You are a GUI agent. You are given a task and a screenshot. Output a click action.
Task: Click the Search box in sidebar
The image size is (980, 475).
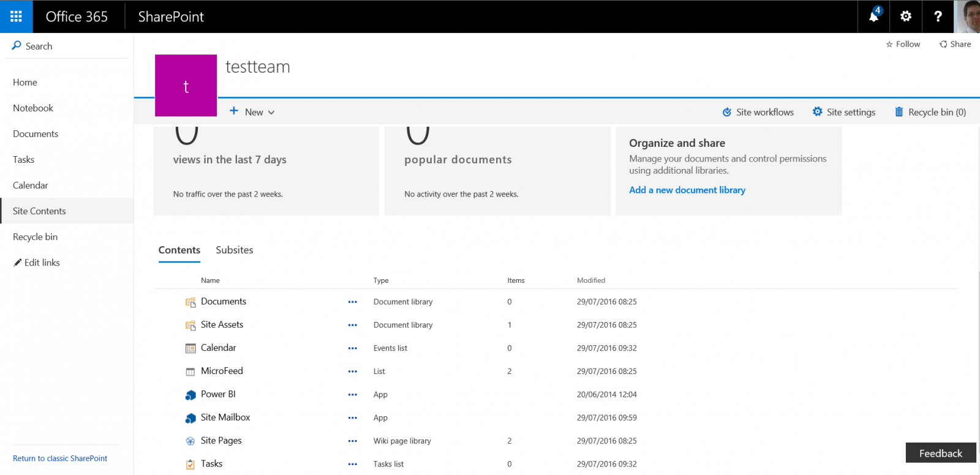click(67, 46)
